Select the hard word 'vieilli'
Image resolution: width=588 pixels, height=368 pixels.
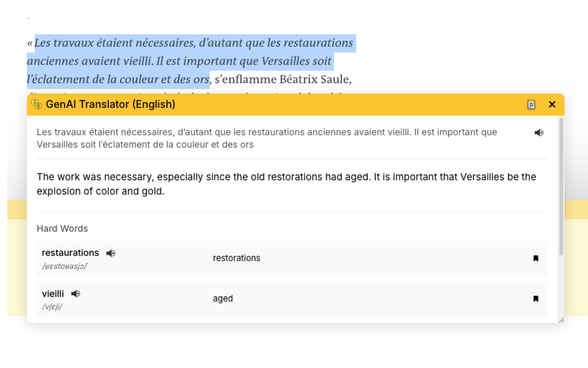coord(53,293)
